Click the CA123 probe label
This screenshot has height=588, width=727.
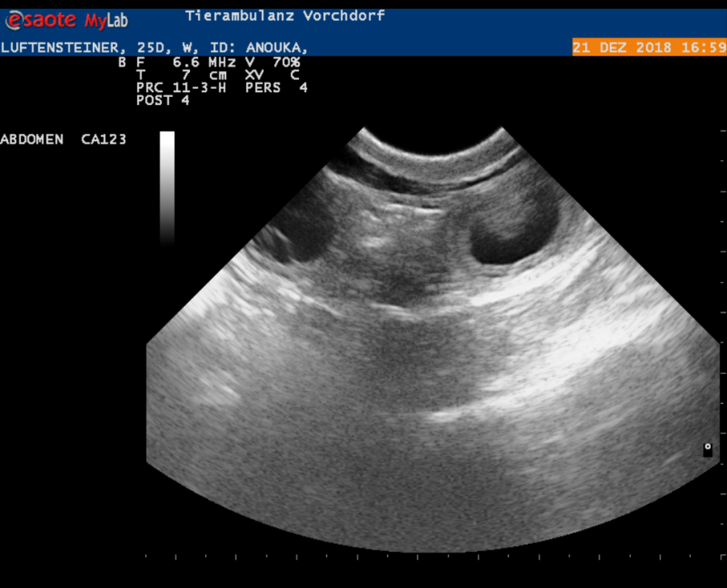pos(103,139)
